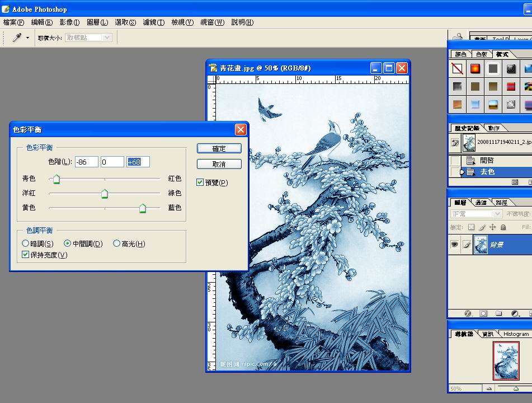Toggle the 預覽(P) preview checkbox

click(200, 182)
